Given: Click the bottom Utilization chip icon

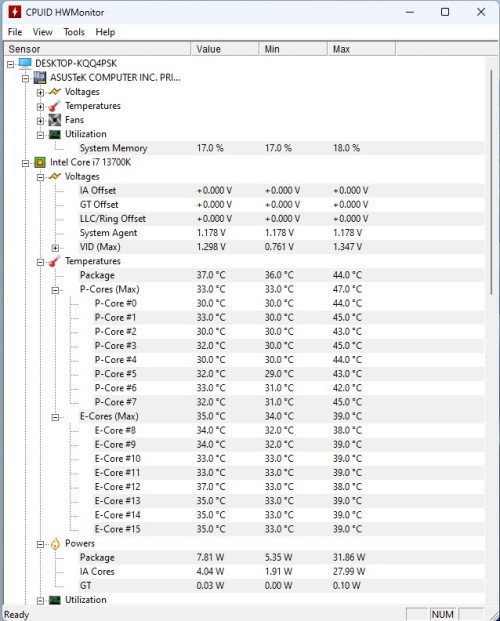Looking at the screenshot, I should click(55, 600).
